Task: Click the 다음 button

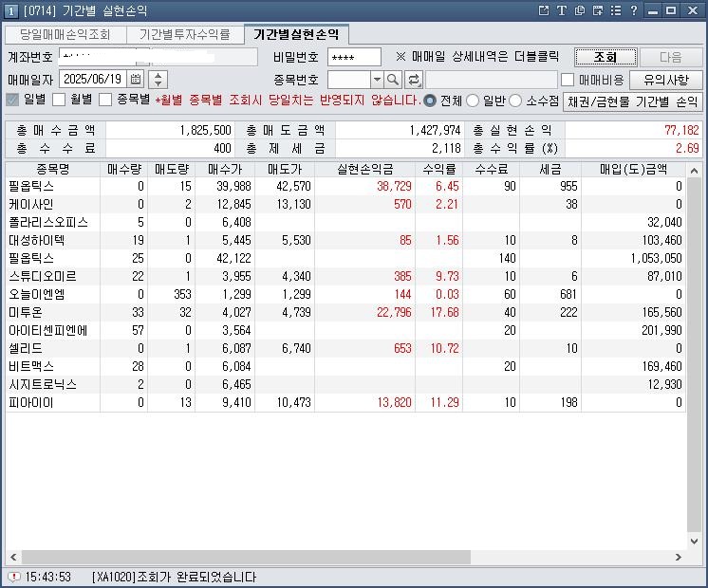Action: [x=671, y=57]
